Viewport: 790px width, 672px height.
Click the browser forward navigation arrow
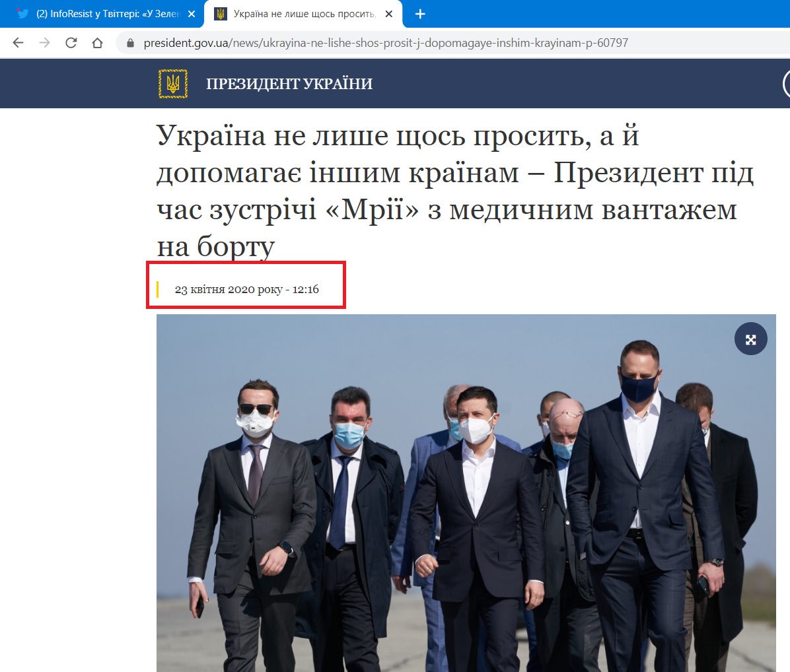tap(44, 42)
